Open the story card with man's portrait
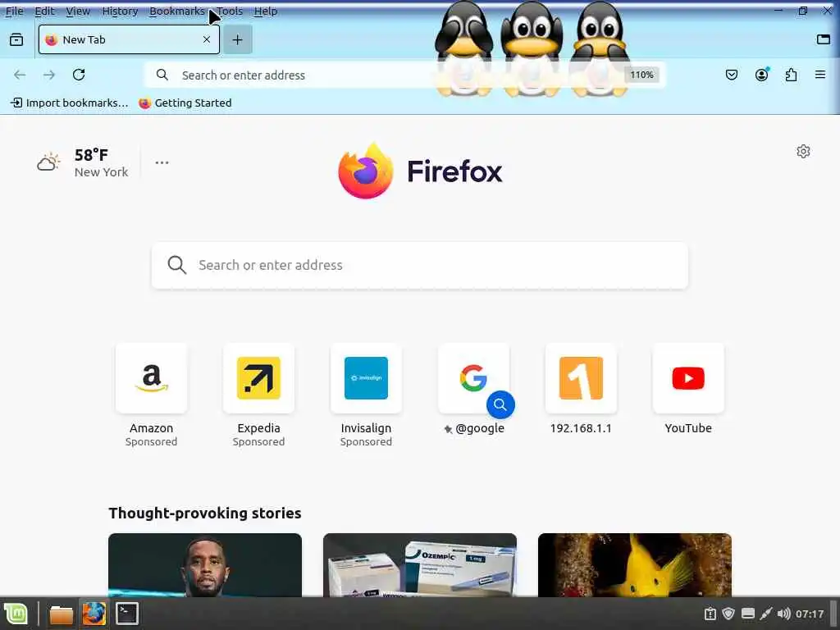 205,564
